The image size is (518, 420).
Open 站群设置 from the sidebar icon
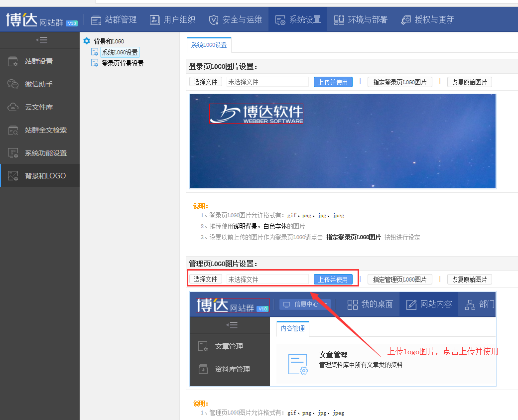[x=13, y=61]
